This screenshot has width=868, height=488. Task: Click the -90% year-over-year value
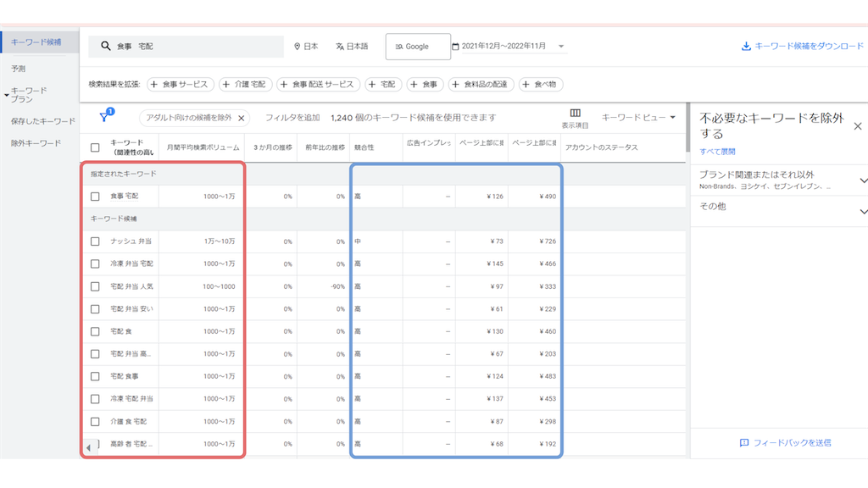(x=337, y=286)
